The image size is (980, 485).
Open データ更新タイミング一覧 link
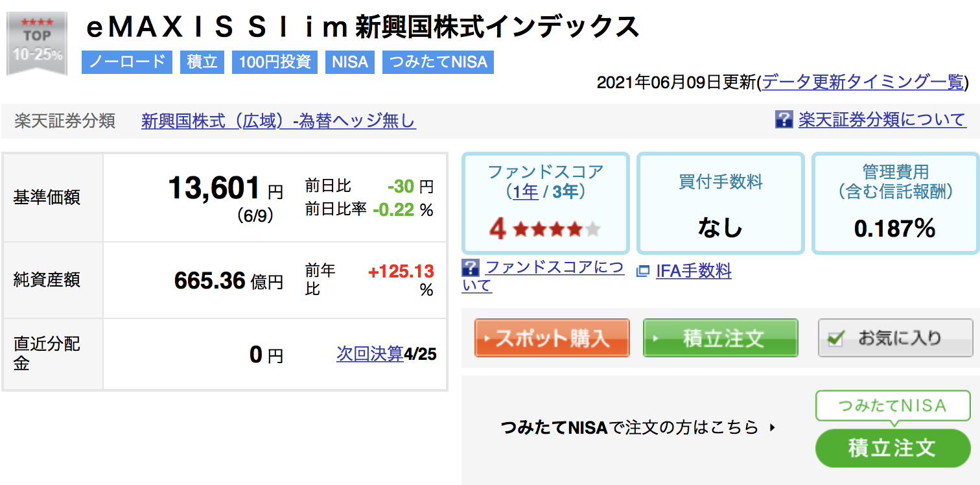click(863, 82)
